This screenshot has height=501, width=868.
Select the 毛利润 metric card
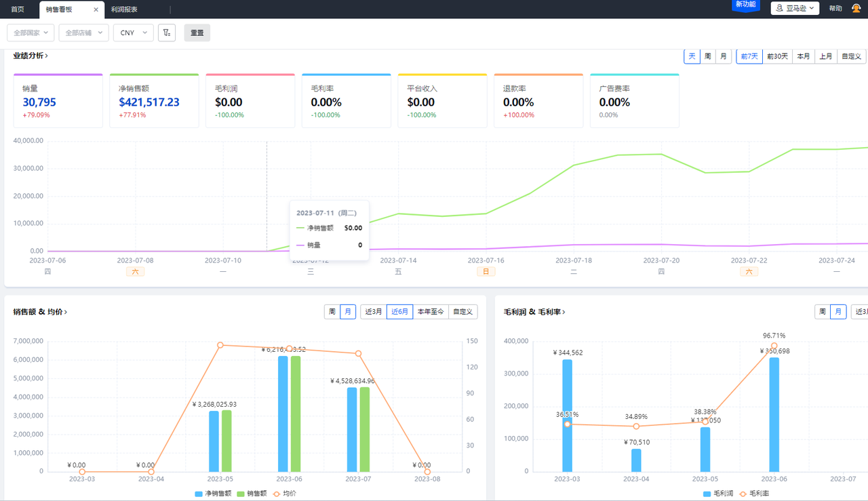pyautogui.click(x=250, y=101)
